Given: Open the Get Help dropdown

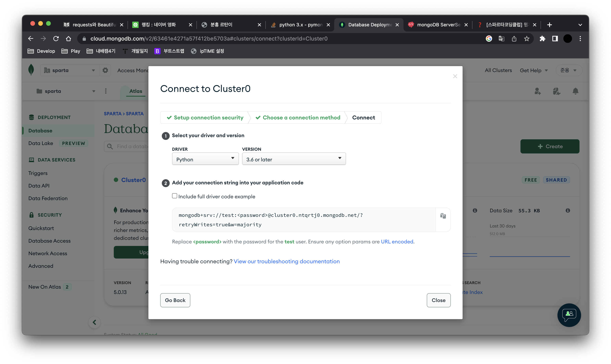Looking at the screenshot, I should coord(534,70).
